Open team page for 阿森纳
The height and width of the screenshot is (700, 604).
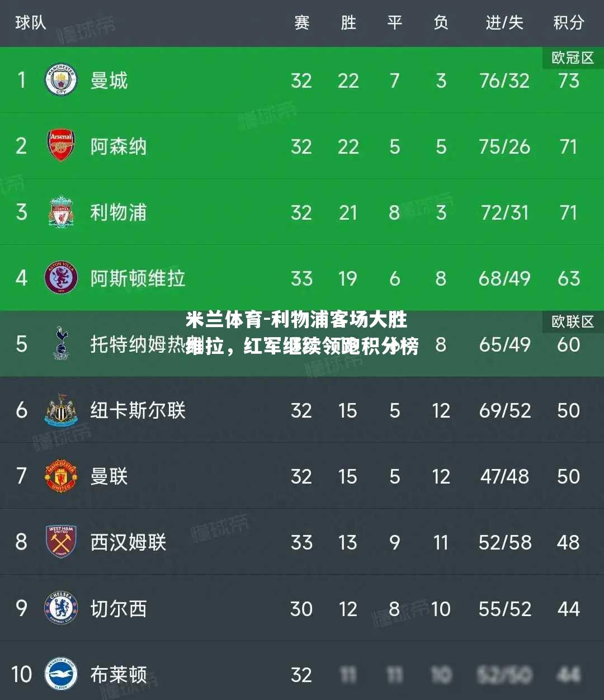coord(119,146)
